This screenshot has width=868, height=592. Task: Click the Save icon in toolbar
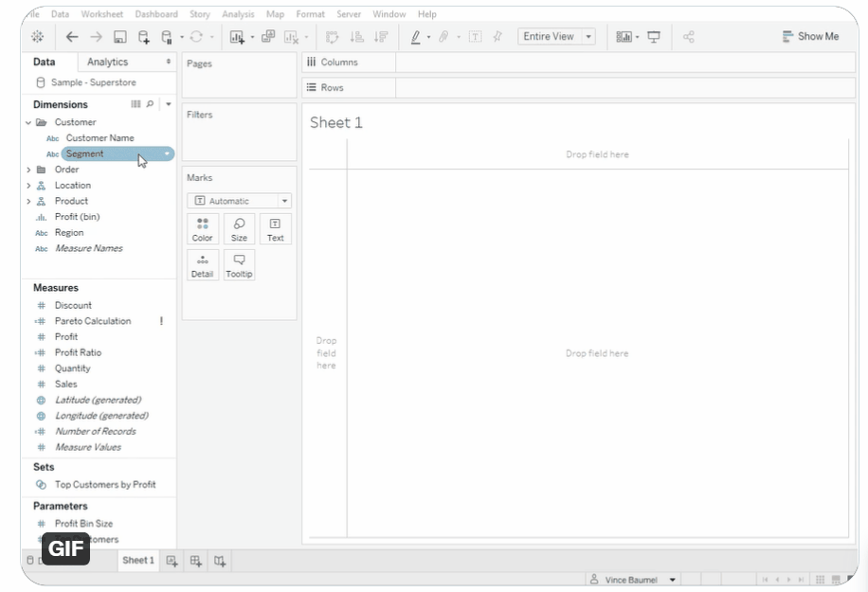(119, 37)
